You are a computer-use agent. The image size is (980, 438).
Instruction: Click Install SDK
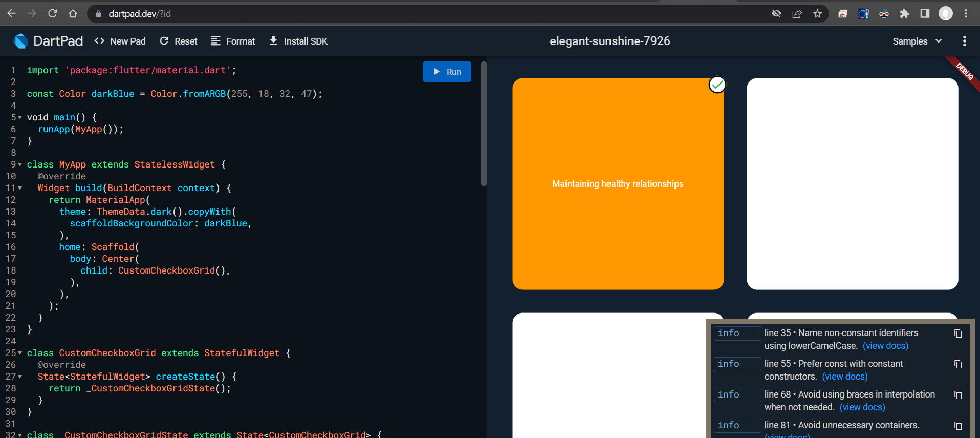pyautogui.click(x=298, y=41)
